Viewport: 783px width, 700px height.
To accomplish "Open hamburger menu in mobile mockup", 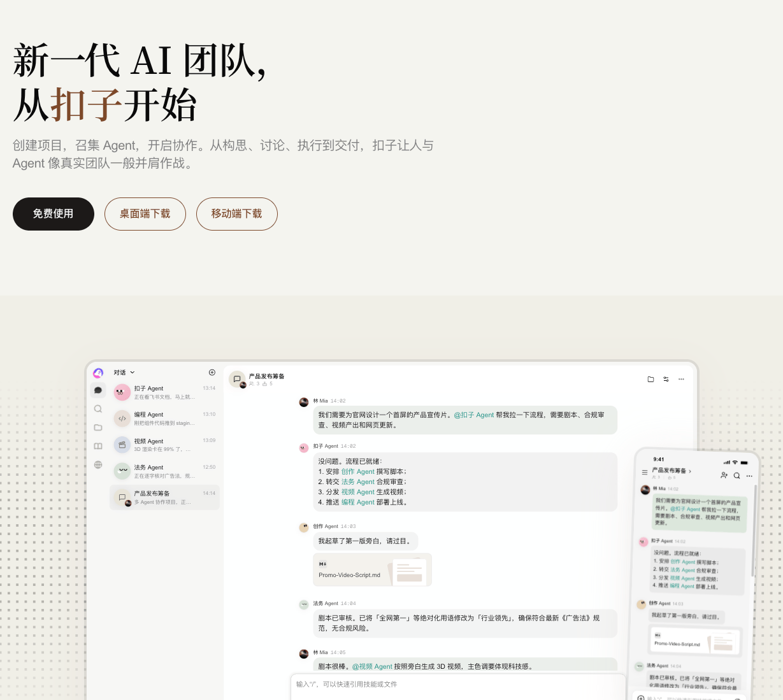I will [644, 473].
